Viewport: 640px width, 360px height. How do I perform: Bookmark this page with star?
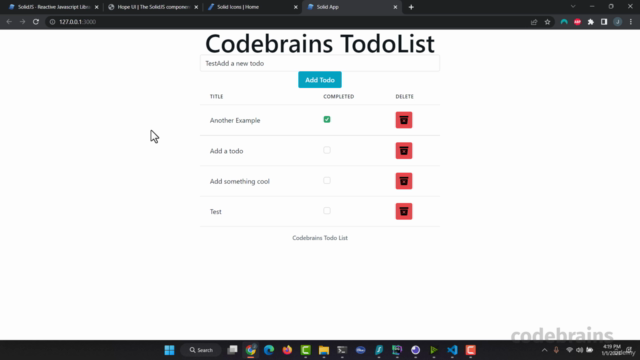point(547,22)
